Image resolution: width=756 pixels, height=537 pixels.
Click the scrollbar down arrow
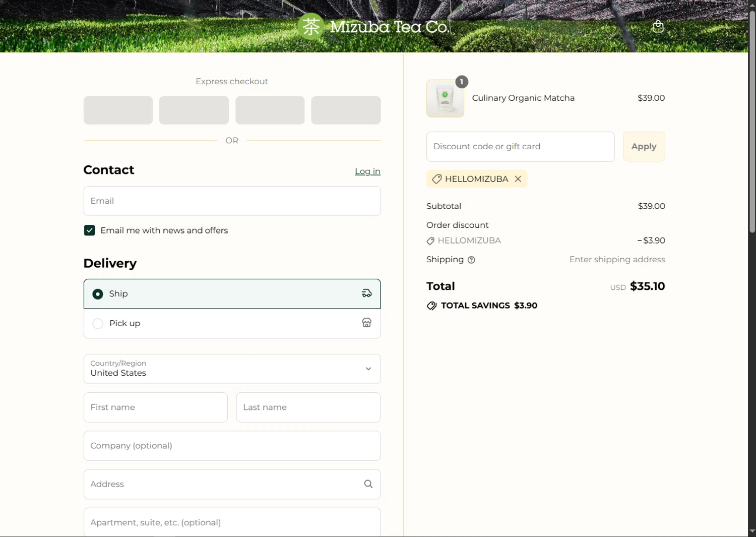(x=752, y=531)
